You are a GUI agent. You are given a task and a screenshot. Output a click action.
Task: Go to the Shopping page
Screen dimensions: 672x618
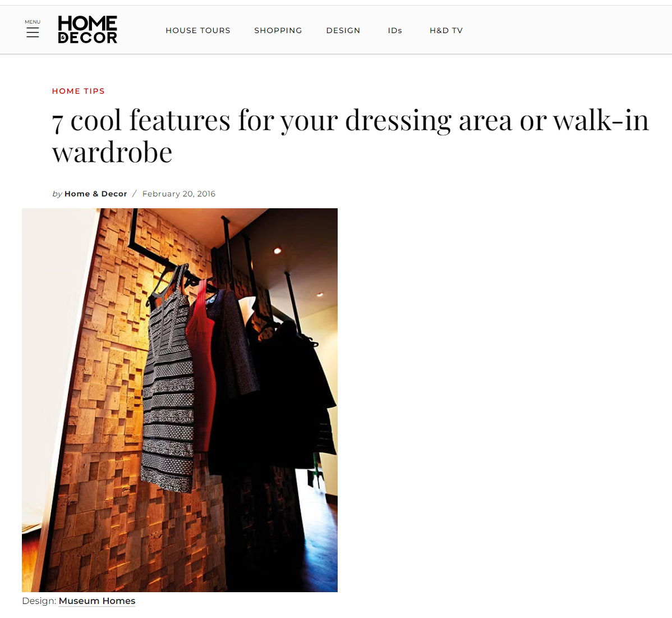tap(278, 30)
